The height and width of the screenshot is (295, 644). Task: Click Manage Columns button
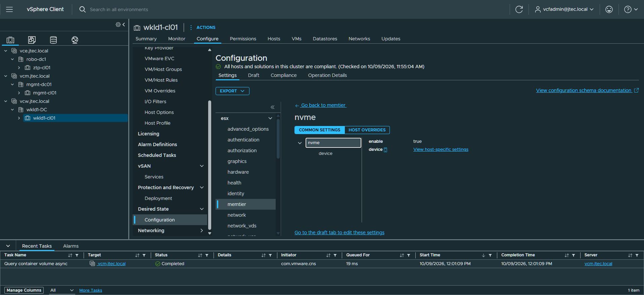point(24,290)
